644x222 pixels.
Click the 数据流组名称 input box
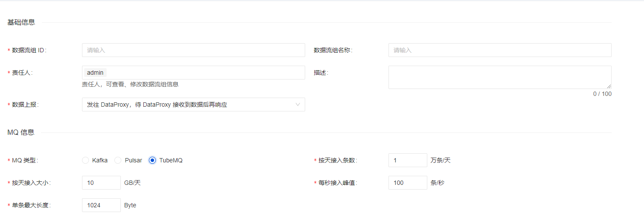pyautogui.click(x=499, y=50)
